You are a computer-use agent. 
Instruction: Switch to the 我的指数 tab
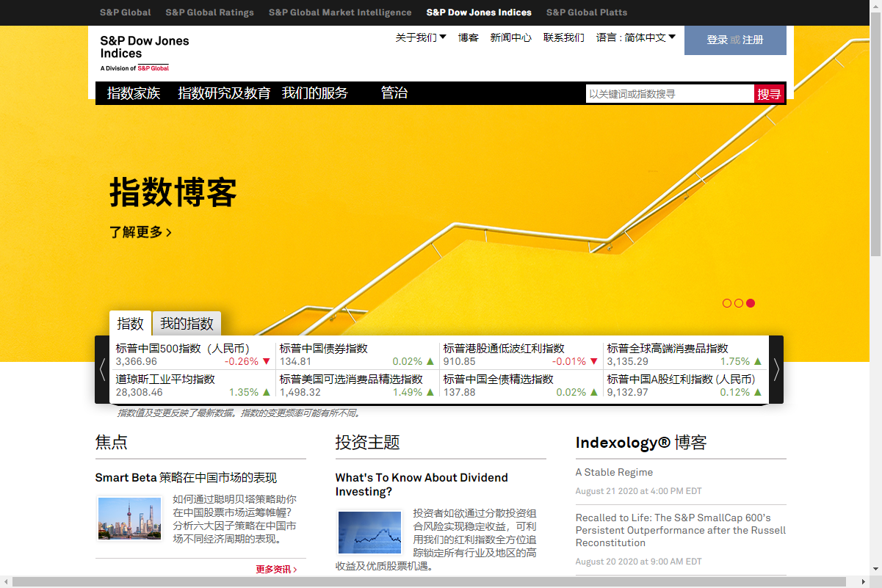tap(187, 324)
